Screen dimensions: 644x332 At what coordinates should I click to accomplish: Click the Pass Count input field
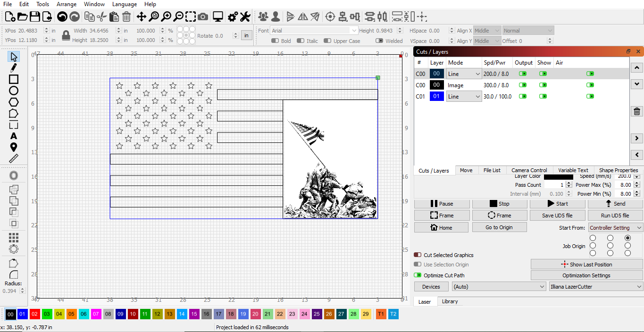click(555, 185)
